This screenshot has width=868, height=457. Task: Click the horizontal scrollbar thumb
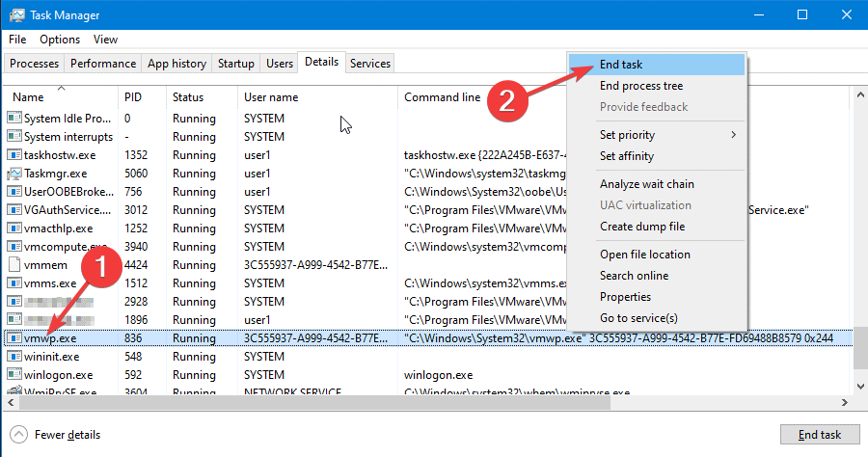point(314,403)
